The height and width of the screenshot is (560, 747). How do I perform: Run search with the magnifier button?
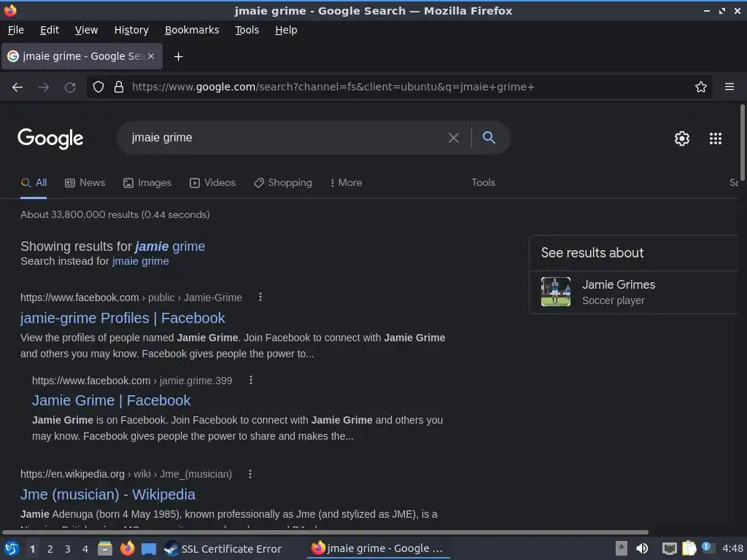point(489,138)
